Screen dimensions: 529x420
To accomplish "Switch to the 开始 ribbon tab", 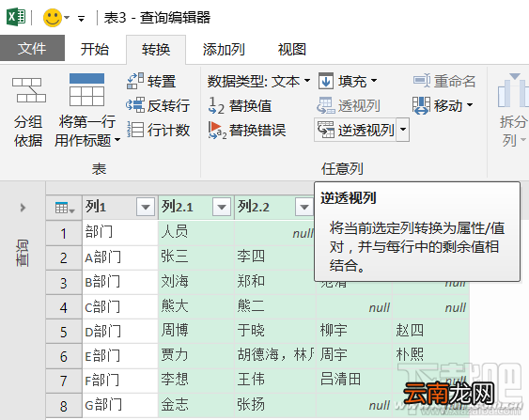I will [x=95, y=49].
